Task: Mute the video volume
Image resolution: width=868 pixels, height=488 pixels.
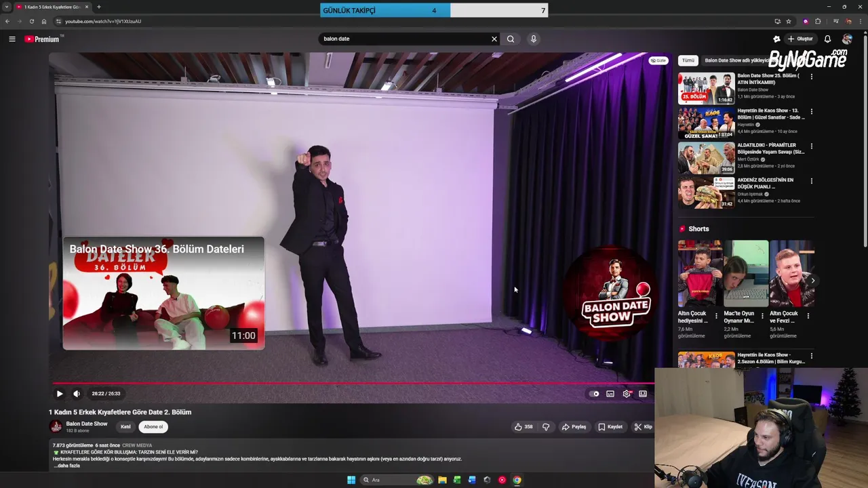Action: pos(77,393)
